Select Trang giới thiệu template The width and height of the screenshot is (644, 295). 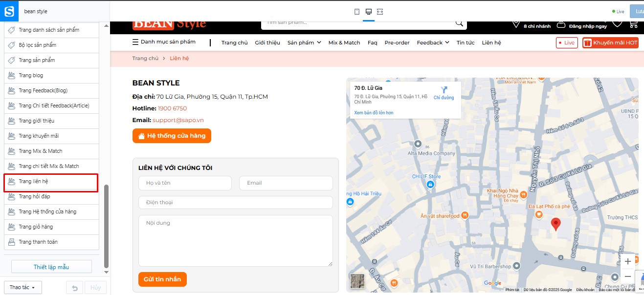pyautogui.click(x=51, y=121)
